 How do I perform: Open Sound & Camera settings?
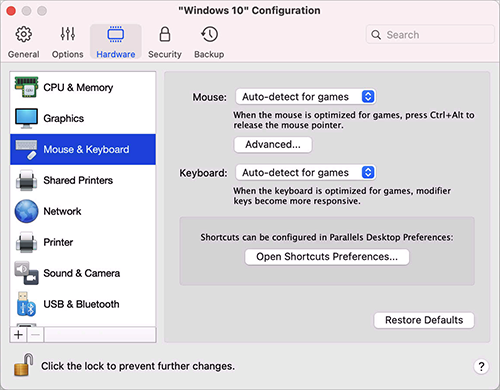click(83, 273)
